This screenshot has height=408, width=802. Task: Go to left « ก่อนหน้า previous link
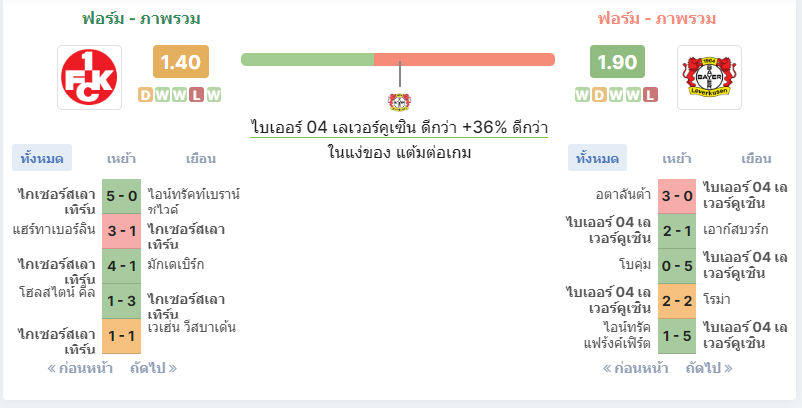pos(80,368)
